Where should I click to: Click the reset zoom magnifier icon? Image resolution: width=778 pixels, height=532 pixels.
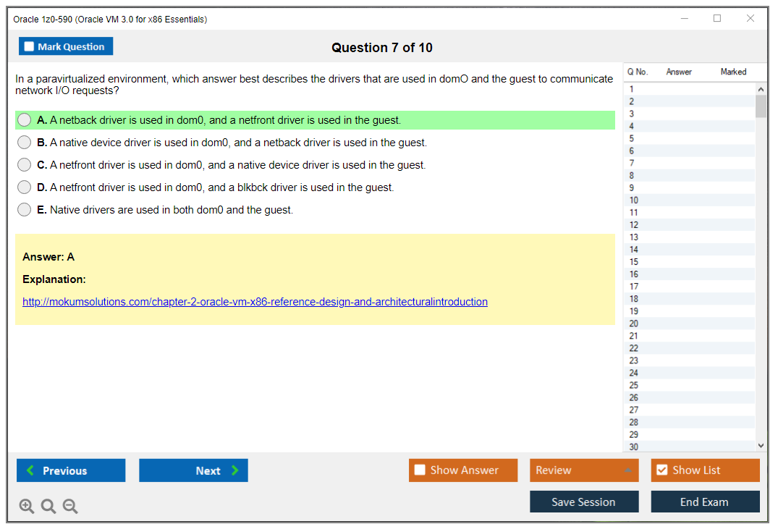pos(48,507)
